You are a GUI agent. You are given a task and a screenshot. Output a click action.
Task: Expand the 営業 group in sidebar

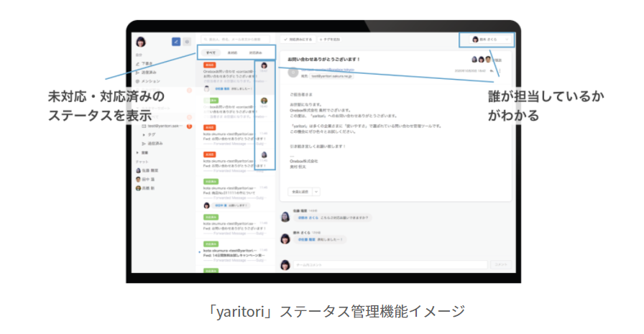142,153
